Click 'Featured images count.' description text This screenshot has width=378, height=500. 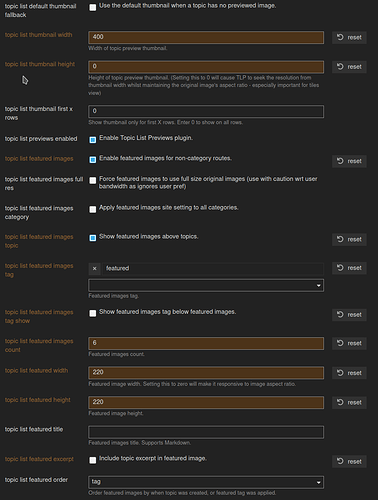click(x=116, y=354)
